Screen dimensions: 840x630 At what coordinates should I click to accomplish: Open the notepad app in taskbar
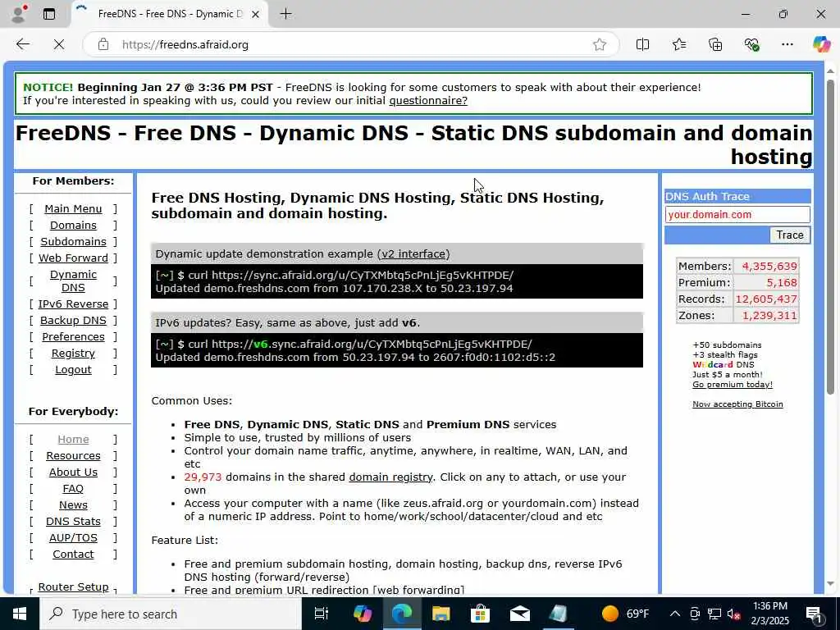[x=558, y=614]
